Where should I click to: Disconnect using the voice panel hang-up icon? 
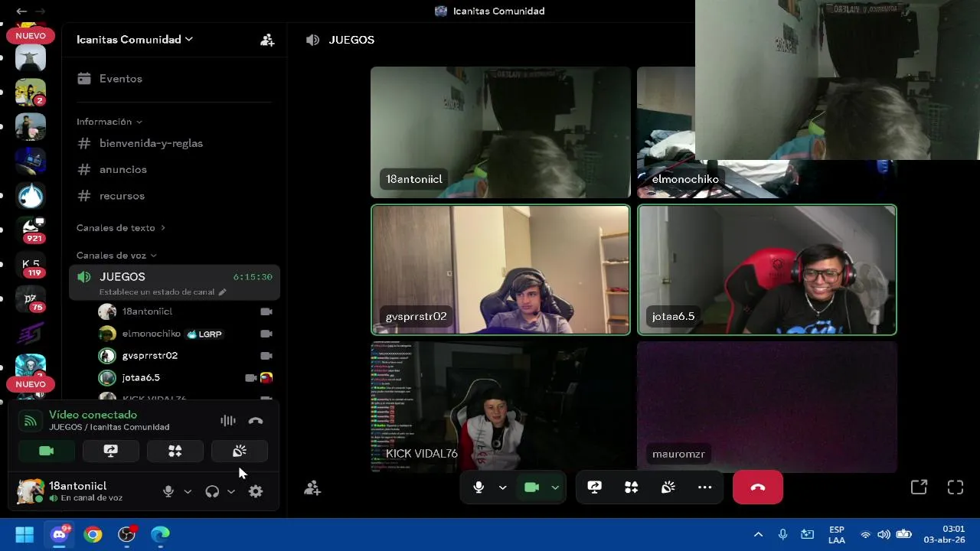256,421
